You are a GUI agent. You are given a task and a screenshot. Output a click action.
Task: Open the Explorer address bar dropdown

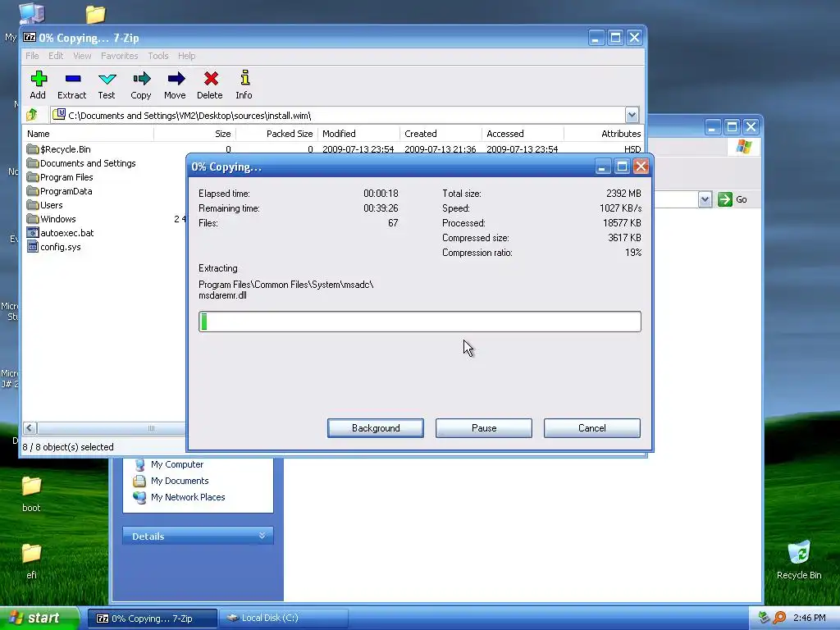point(705,199)
